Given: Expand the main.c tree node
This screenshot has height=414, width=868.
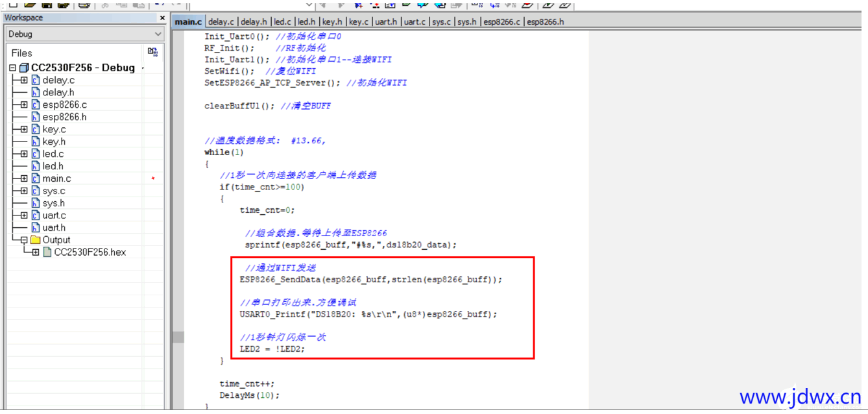Looking at the screenshot, I should pyautogui.click(x=24, y=179).
